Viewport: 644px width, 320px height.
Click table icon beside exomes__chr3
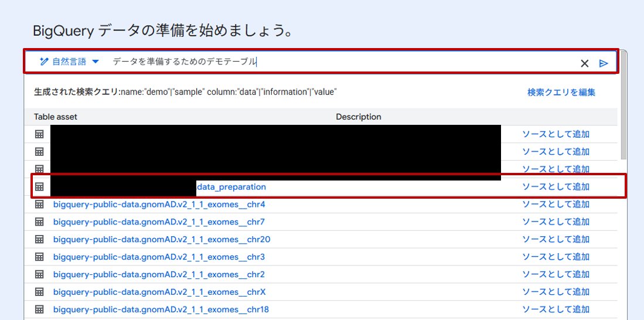pyautogui.click(x=39, y=257)
